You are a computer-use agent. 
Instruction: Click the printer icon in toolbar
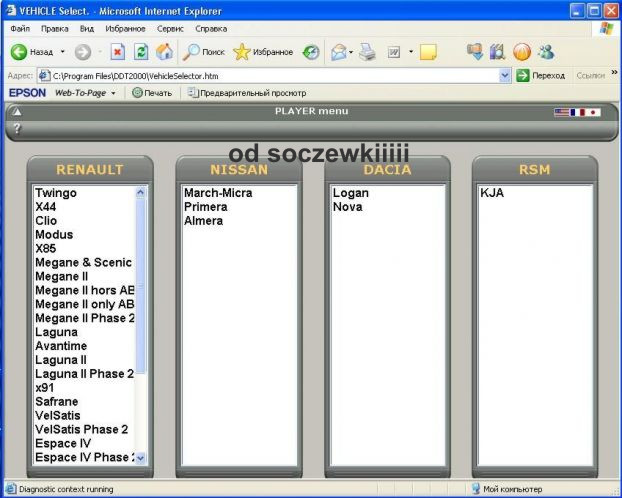tap(367, 52)
